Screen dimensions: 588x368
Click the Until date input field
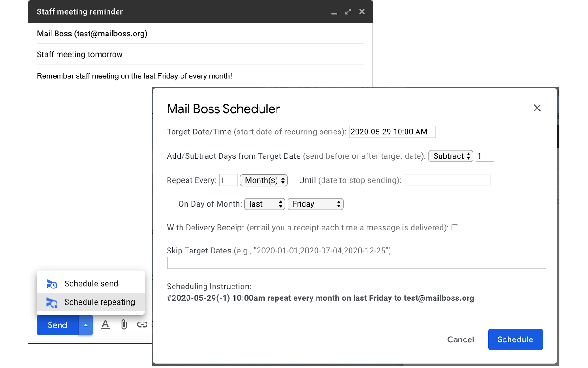tap(447, 180)
